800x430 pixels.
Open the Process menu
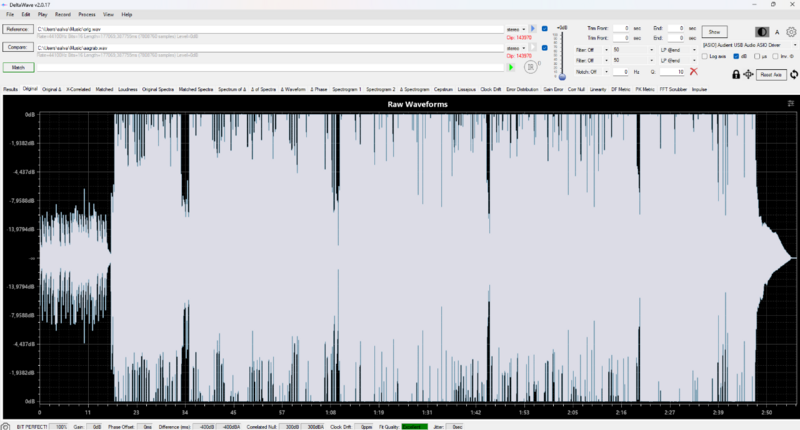pos(87,15)
